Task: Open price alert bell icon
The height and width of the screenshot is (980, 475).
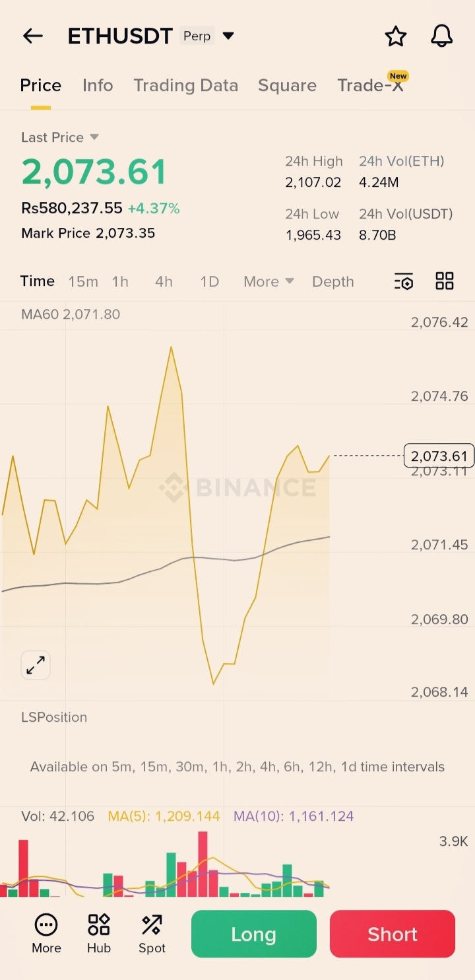Action: [x=441, y=36]
